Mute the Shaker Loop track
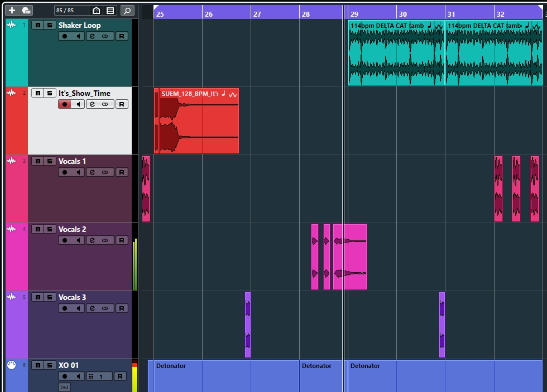This screenshot has height=392, width=547. pos(37,25)
